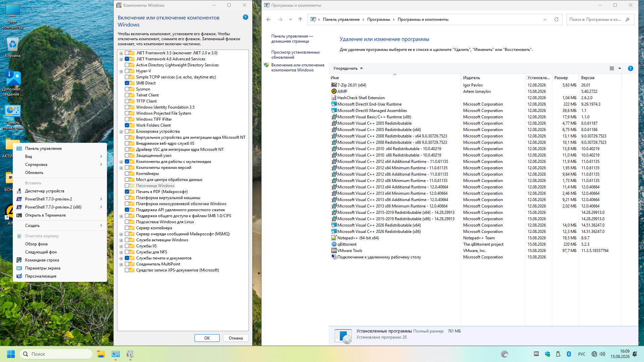Click OK in Windows Features dialog
The image size is (644, 362).
(207, 338)
